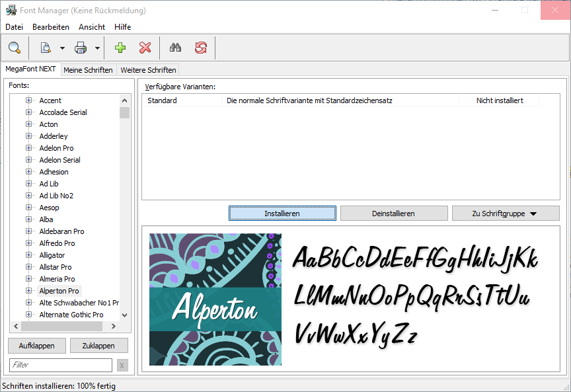Click the font list scroll-down arrow
This screenshot has height=392, width=571.
[124, 315]
